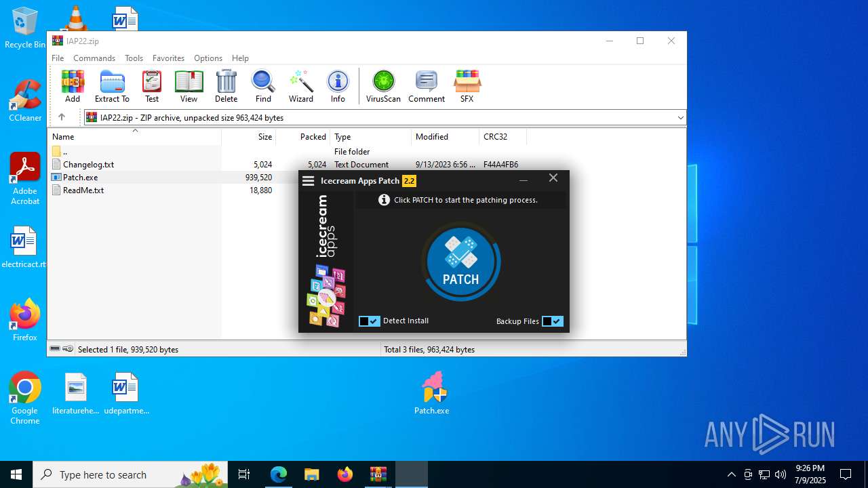Minimize the Icecream Apps Patch window

[524, 180]
